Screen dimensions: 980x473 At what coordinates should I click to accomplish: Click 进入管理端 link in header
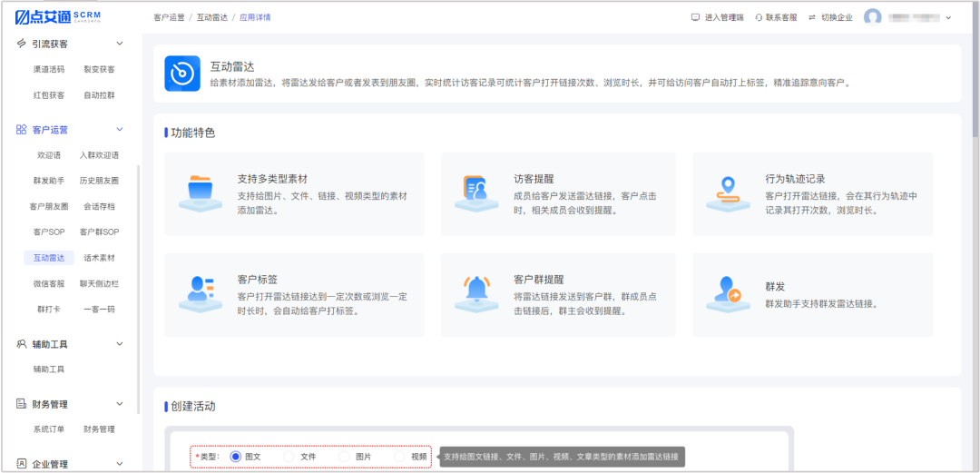[724, 17]
